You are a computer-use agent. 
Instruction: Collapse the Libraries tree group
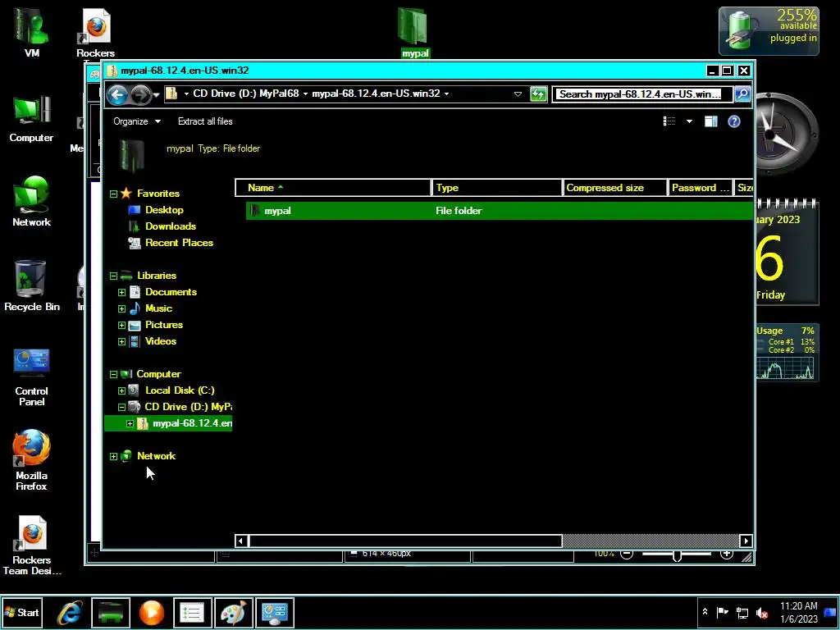113,276
